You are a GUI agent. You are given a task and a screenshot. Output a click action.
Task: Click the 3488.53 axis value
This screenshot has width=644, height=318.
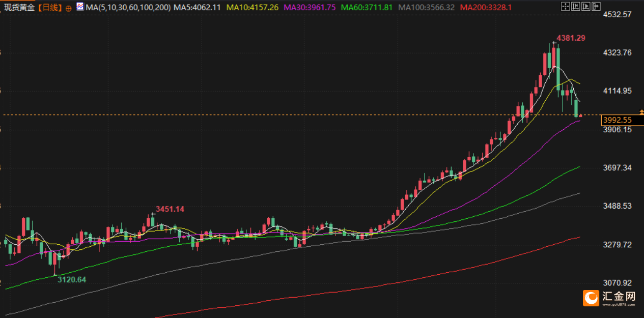tap(617, 206)
